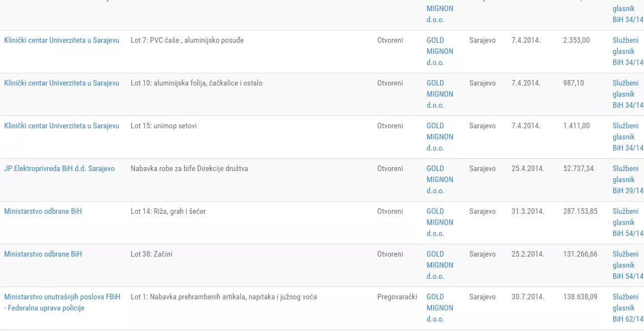This screenshot has width=644, height=331.
Task: Open Ministarstvo odbrane BiH link for Lot 14
Action: point(43,212)
